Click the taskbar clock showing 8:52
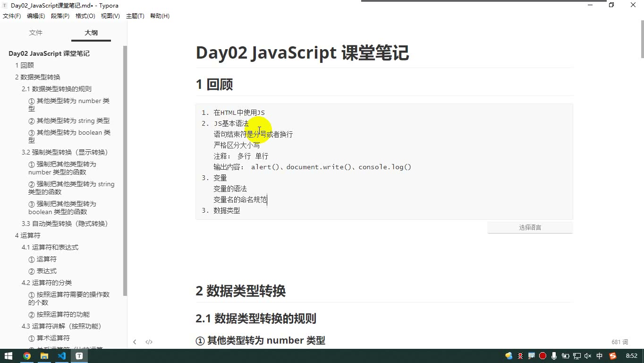 631,356
